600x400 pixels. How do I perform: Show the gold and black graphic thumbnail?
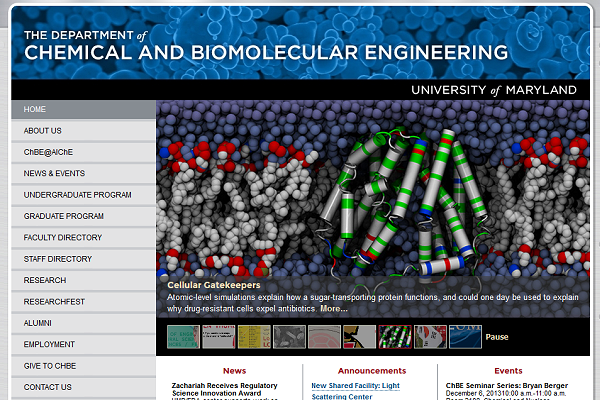[x=360, y=337]
